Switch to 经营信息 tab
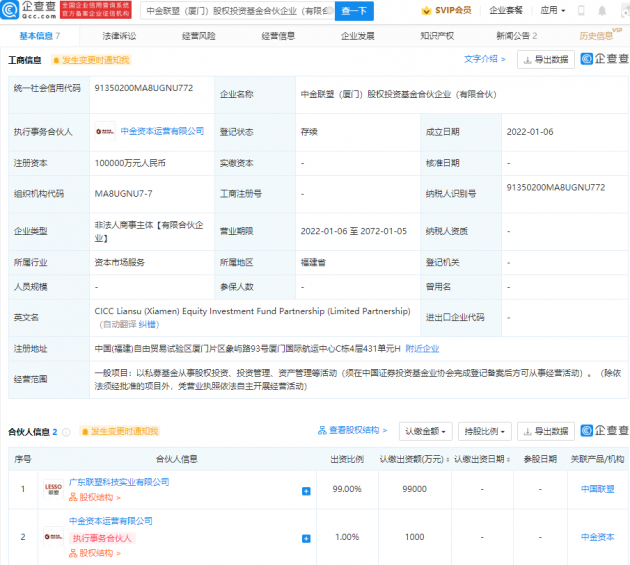The height and width of the screenshot is (565, 630). click(278, 36)
